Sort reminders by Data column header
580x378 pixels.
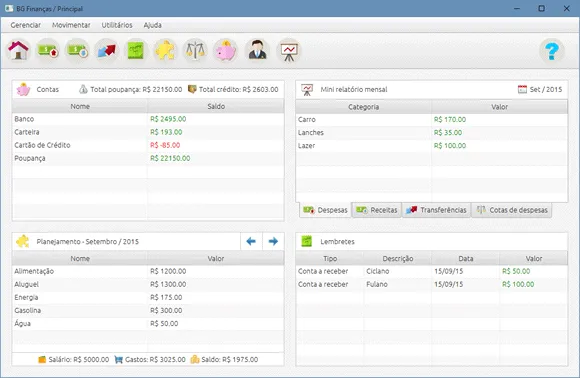[x=466, y=259]
